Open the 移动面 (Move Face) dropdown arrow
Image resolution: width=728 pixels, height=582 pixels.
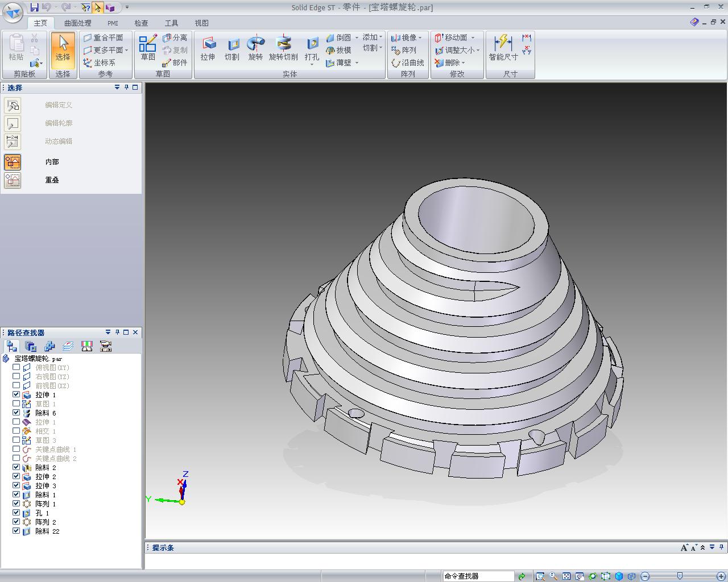(x=473, y=38)
